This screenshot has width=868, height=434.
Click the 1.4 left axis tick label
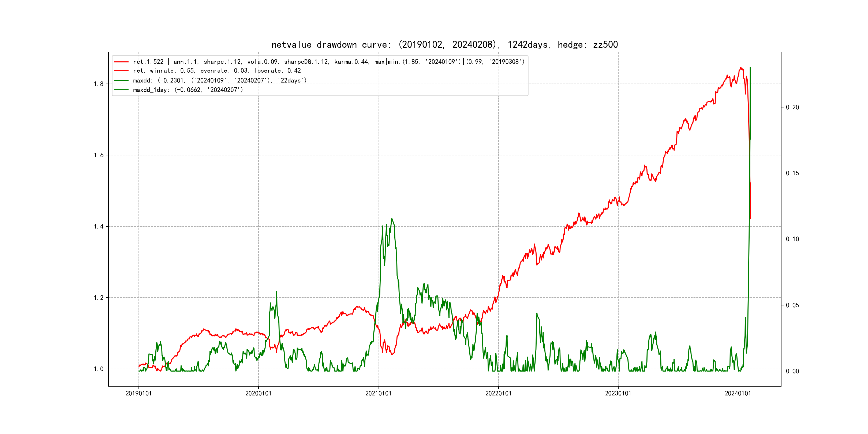pyautogui.click(x=98, y=226)
